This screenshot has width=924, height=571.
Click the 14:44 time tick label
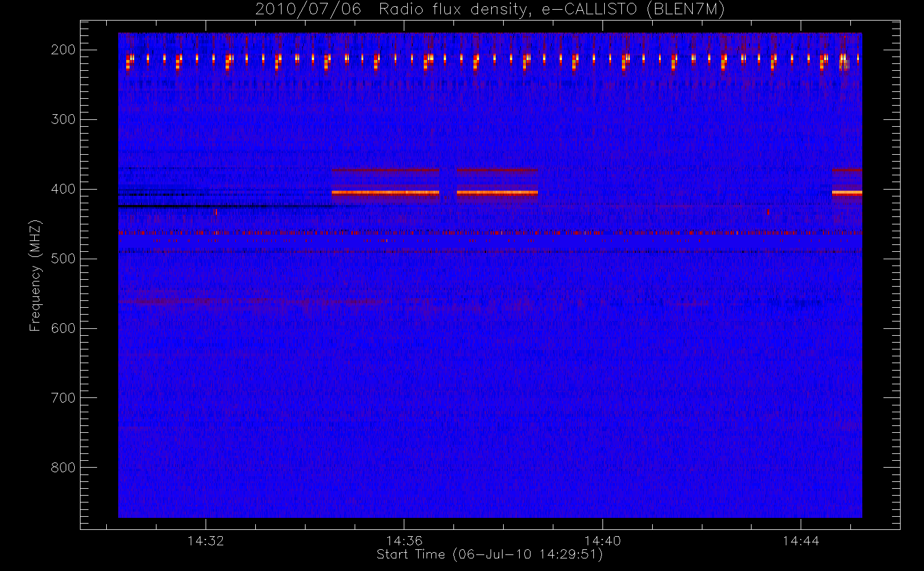point(801,541)
